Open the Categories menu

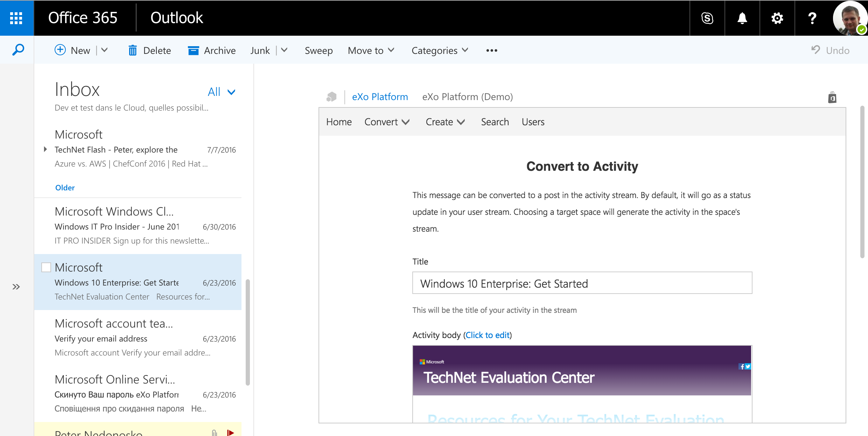coord(439,50)
